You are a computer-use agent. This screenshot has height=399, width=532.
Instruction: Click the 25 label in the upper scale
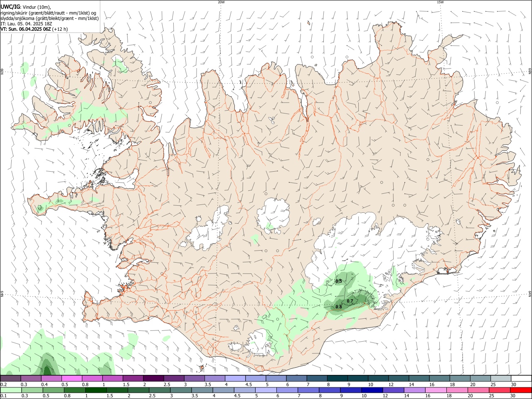[x=493, y=384]
